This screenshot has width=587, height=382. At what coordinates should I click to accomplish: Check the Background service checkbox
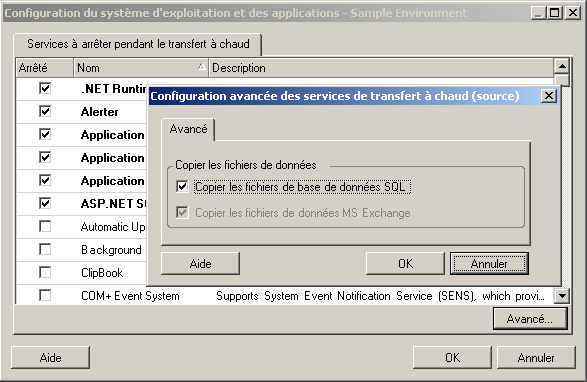point(45,249)
